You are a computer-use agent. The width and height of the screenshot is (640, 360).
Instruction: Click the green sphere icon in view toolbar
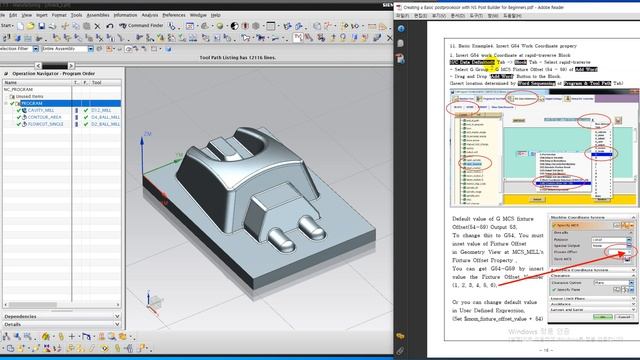[220, 26]
